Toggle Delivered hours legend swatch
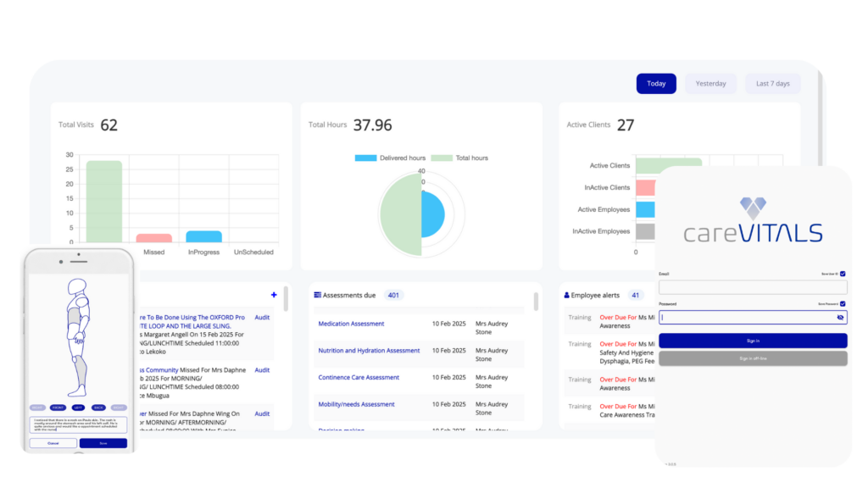 [x=365, y=158]
